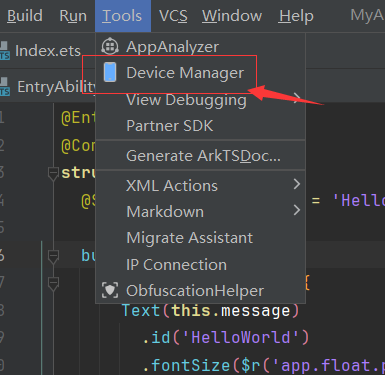Expand the XML Actions submenu arrow
Image resolution: width=385 pixels, height=375 pixels.
pyautogui.click(x=297, y=184)
